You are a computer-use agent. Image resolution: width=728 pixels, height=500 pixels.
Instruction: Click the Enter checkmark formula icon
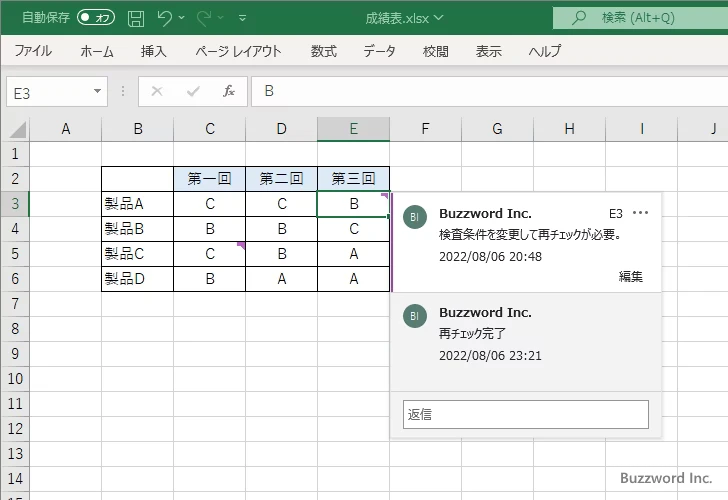click(x=193, y=91)
